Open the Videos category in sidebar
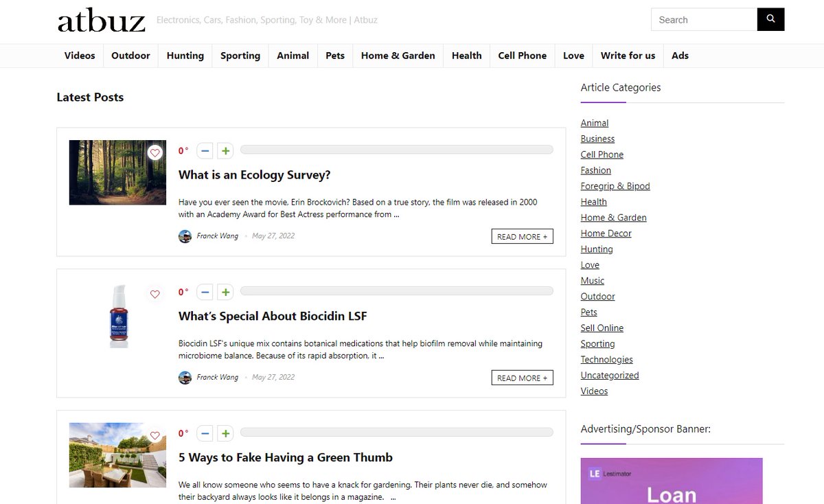Image resolution: width=824 pixels, height=504 pixels. (x=595, y=391)
